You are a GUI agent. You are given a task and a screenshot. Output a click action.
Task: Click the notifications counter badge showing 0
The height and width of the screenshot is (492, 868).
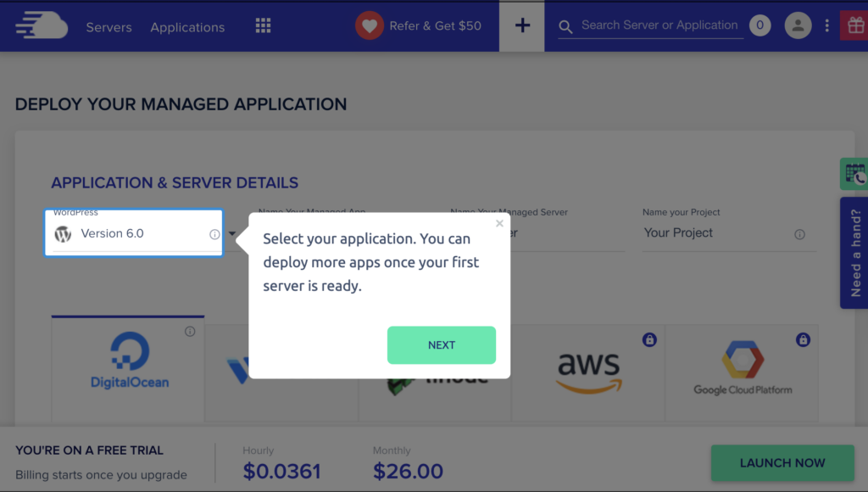pyautogui.click(x=760, y=25)
